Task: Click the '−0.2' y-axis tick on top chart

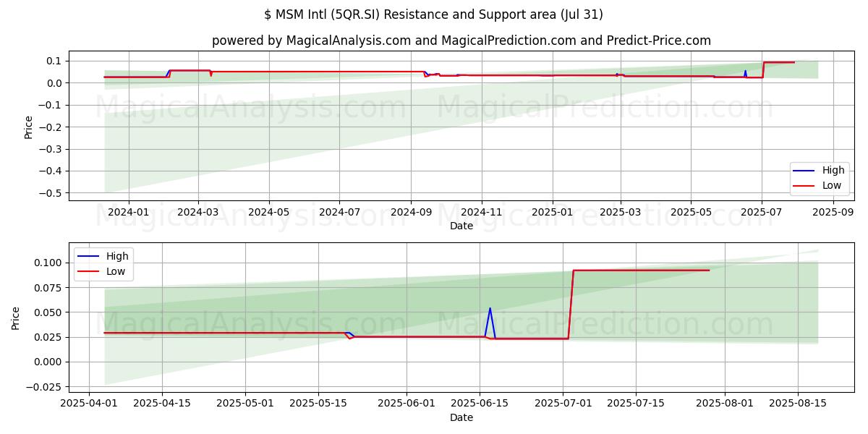Action: pos(51,127)
